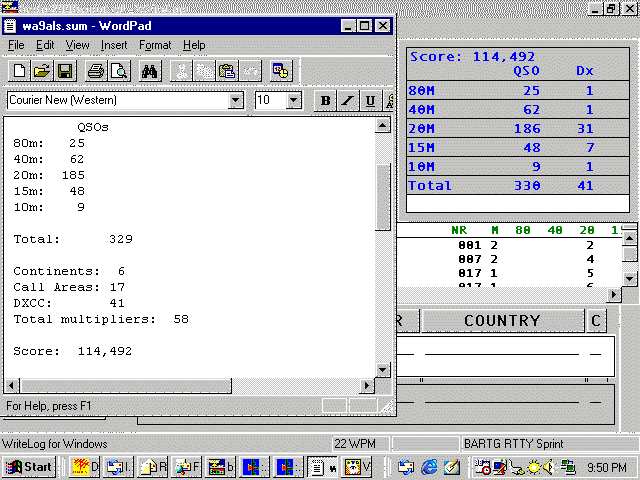This screenshot has height=480, width=640.
Task: Click the New document icon
Action: 20,71
